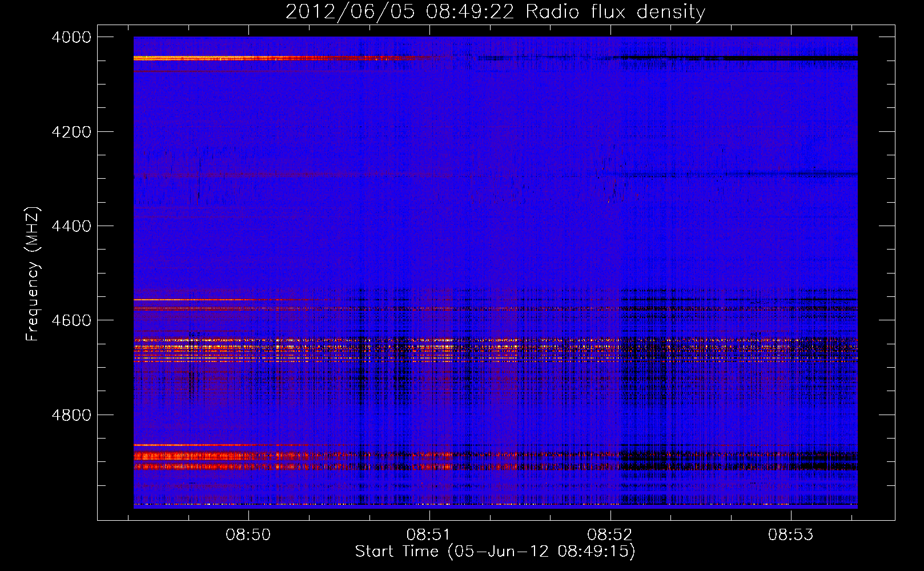Viewport: 924px width, 571px height.
Task: Click the "Start Time (05-Jun-12 08:49:15)" axis title
Action: (495, 552)
